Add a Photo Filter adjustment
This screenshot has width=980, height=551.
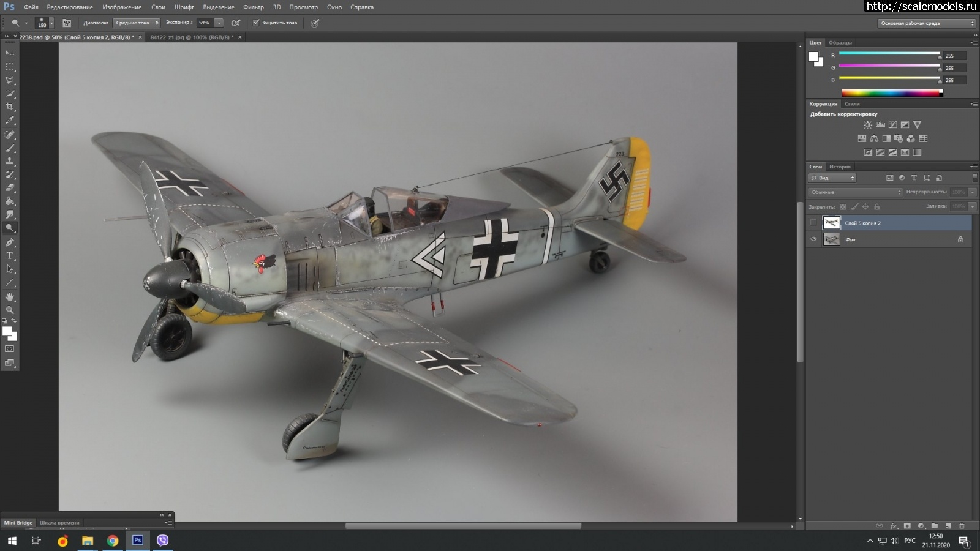click(x=899, y=139)
